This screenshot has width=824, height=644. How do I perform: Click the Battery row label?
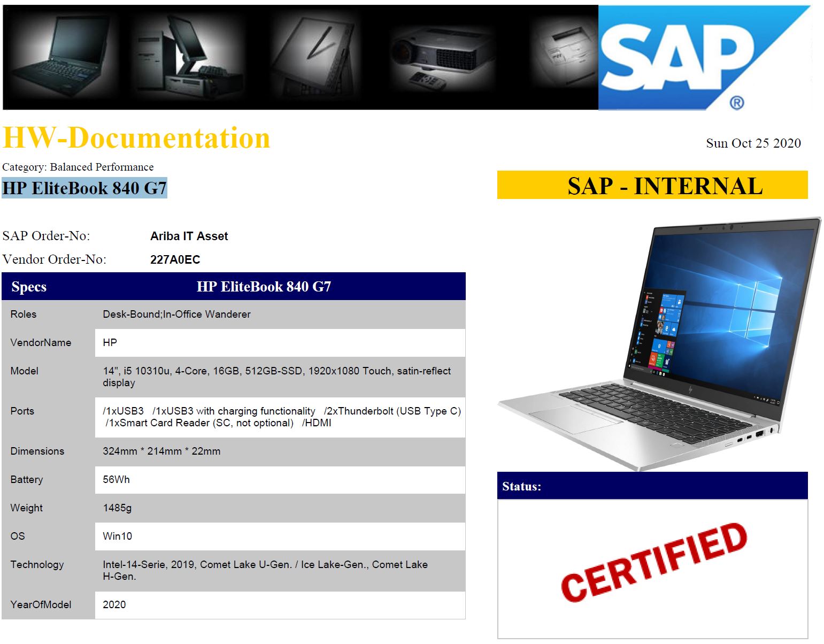[26, 480]
